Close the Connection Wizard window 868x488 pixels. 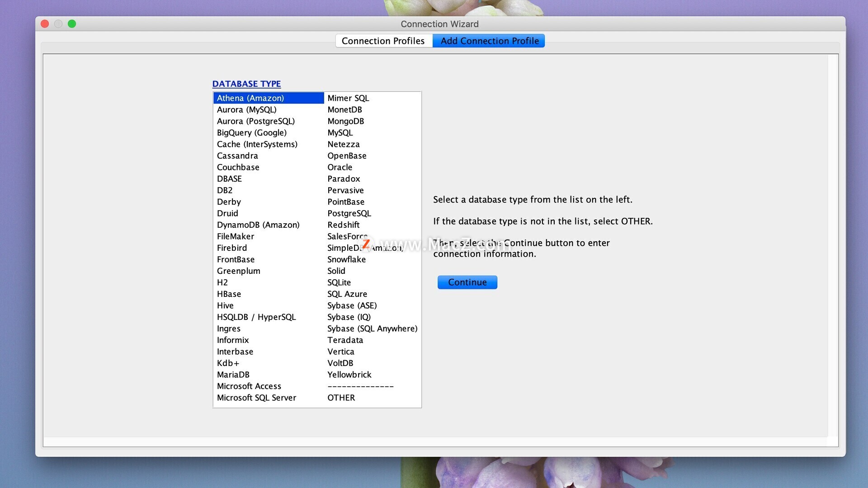[x=45, y=23]
